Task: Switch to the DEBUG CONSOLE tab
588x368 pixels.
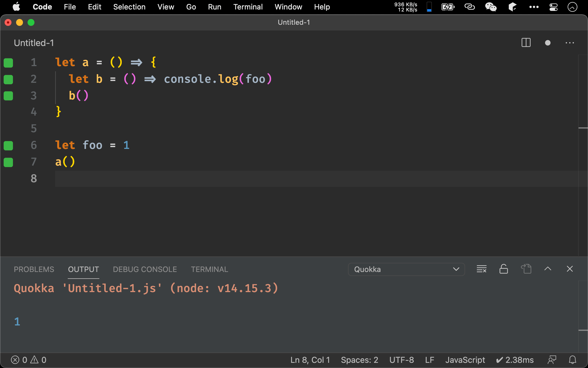Action: coord(145,269)
